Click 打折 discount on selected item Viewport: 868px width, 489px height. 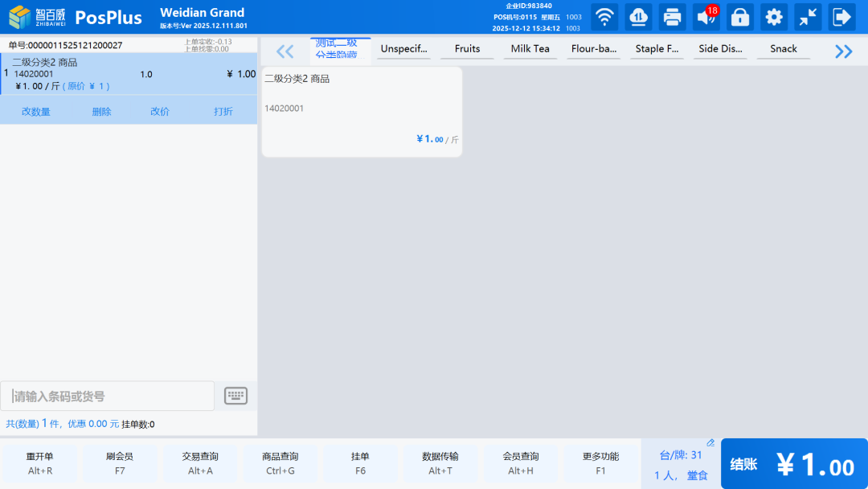click(x=223, y=112)
